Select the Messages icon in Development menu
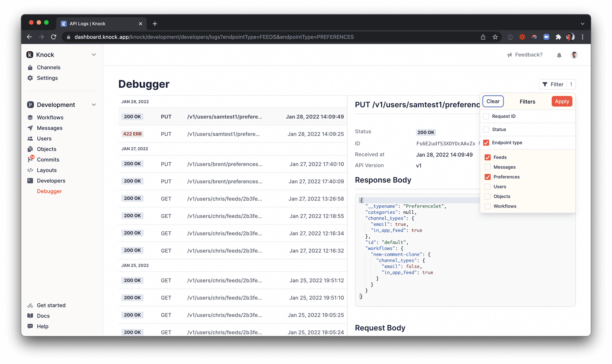The image size is (612, 364). point(30,128)
